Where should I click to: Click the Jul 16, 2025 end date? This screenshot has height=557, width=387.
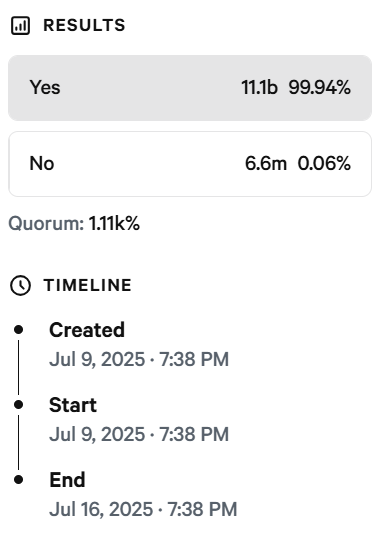tap(101, 509)
